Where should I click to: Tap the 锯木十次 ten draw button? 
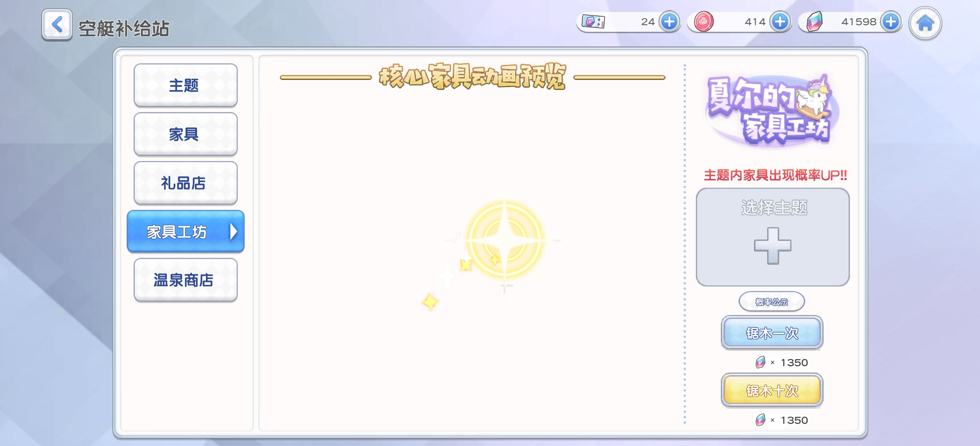[x=772, y=390]
